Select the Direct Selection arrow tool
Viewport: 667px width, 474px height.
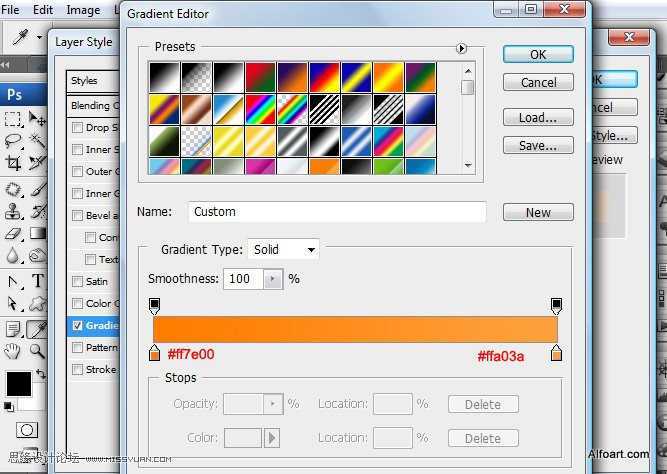coord(13,303)
